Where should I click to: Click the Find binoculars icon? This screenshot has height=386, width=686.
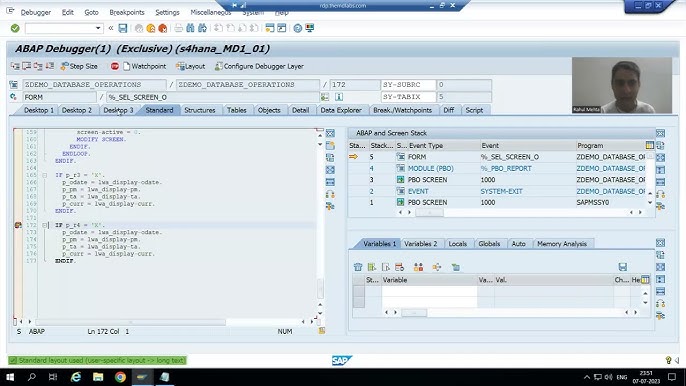click(x=190, y=28)
